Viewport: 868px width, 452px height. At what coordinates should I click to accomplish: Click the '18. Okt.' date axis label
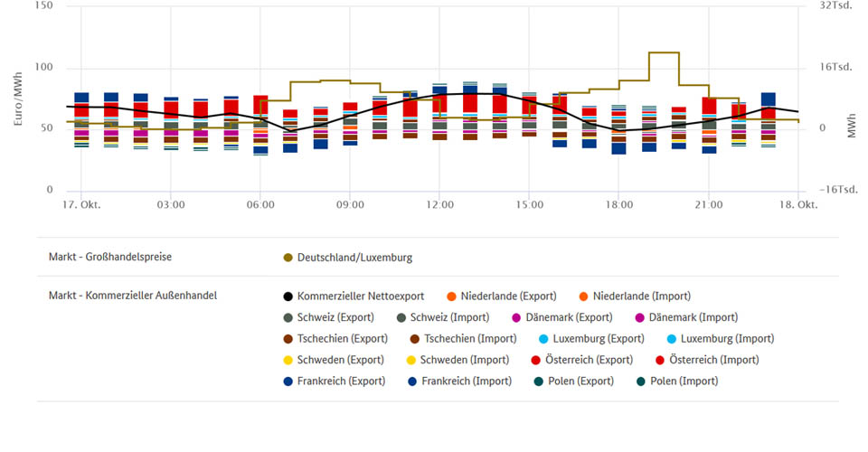coord(798,204)
